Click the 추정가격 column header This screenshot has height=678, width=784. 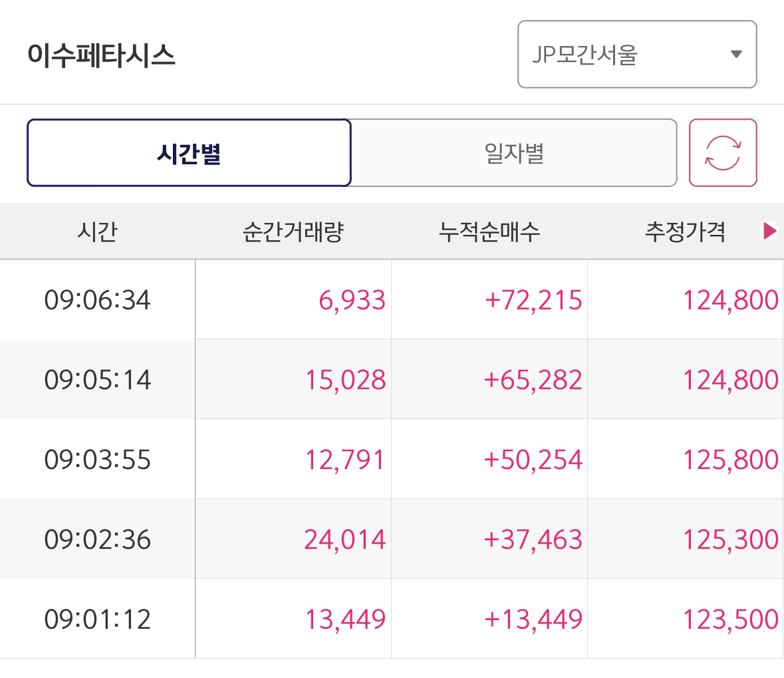click(684, 232)
